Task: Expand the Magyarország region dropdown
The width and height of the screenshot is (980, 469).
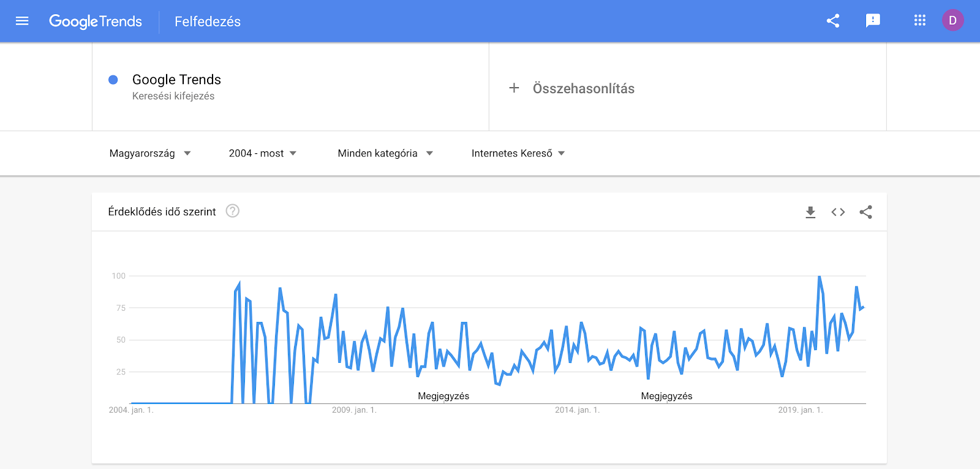Action: click(x=150, y=153)
